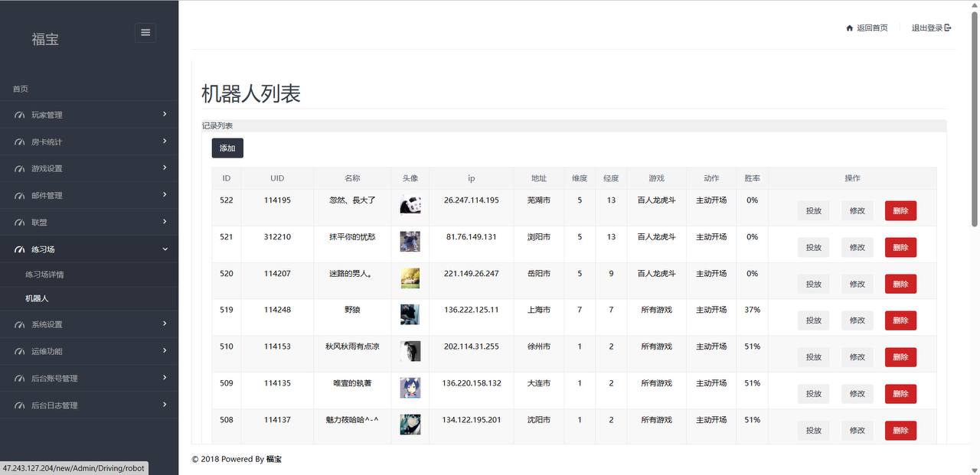Viewport: 980px width, 475px height.
Task: Click the 胜率 column header
Action: click(x=752, y=178)
